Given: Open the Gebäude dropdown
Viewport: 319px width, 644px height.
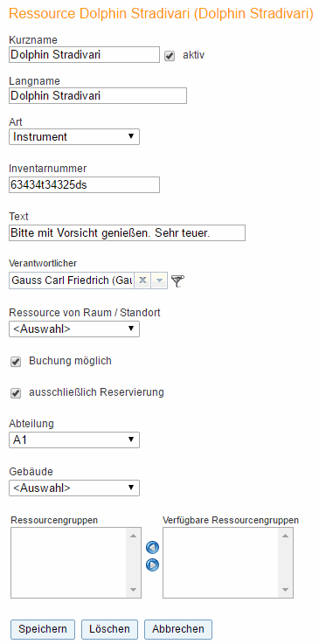Looking at the screenshot, I should click(74, 488).
